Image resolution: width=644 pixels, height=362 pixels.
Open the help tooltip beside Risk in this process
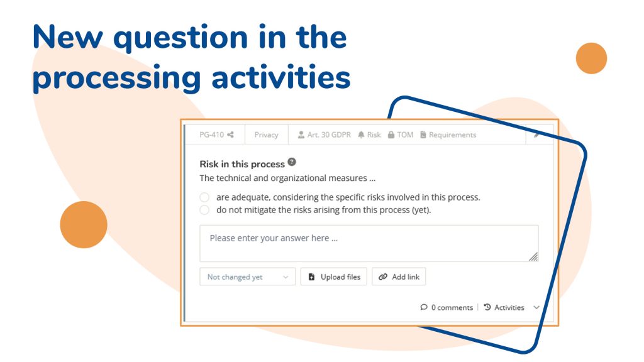point(290,162)
